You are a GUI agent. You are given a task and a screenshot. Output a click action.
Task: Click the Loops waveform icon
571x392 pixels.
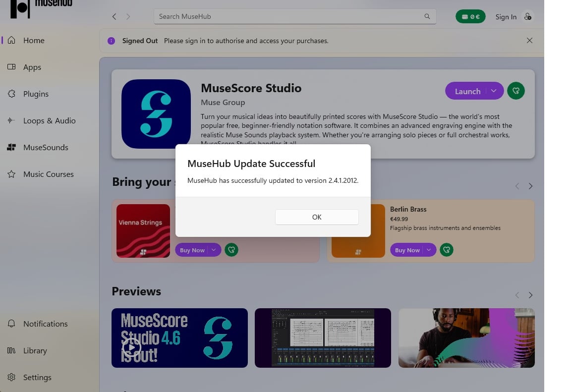point(11,120)
